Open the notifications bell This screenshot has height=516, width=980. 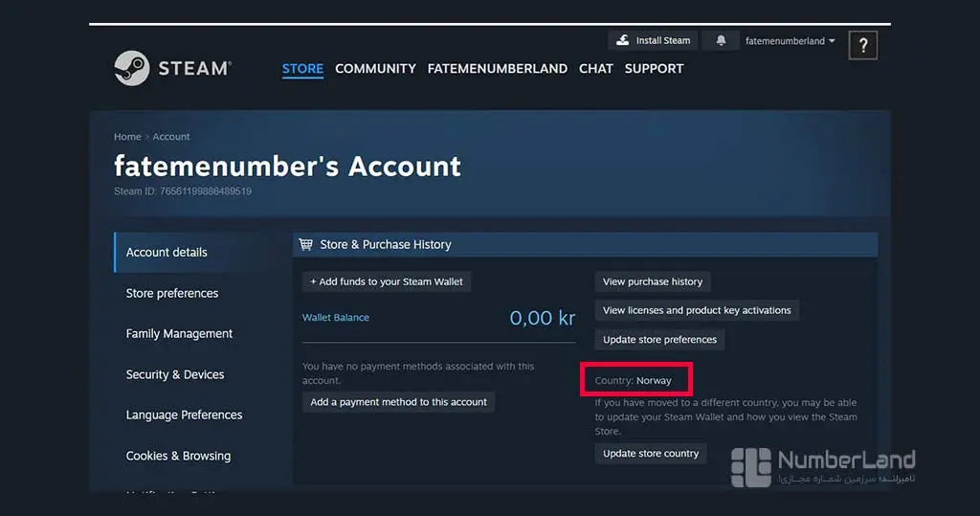coord(721,40)
